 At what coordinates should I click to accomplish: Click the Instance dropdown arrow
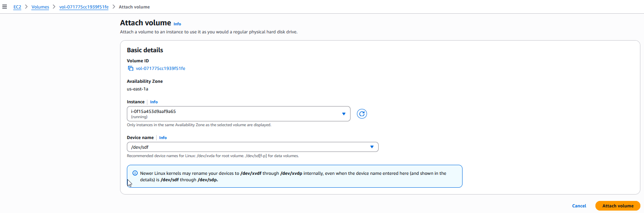(x=344, y=114)
